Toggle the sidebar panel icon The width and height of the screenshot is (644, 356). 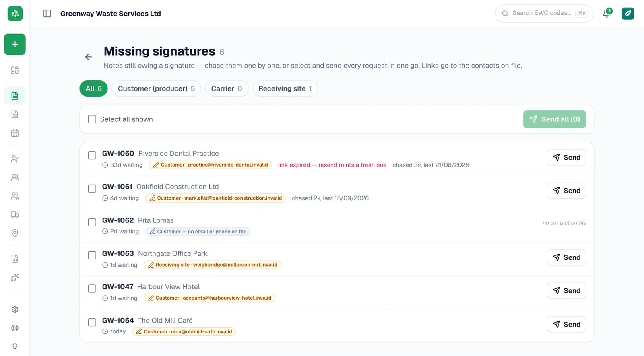click(47, 14)
